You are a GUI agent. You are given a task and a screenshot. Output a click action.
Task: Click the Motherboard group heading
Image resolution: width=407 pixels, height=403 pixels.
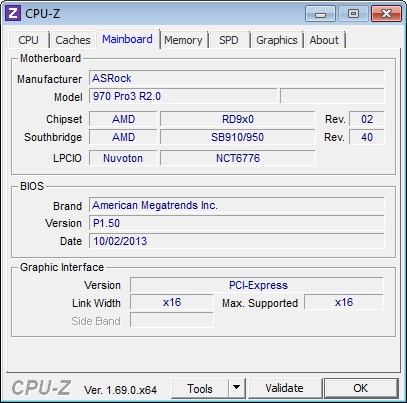50,58
